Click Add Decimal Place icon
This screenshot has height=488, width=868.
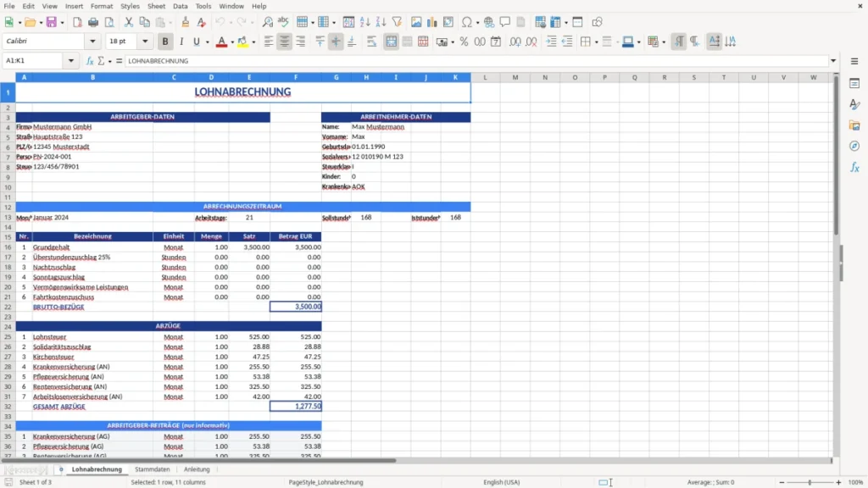click(515, 42)
